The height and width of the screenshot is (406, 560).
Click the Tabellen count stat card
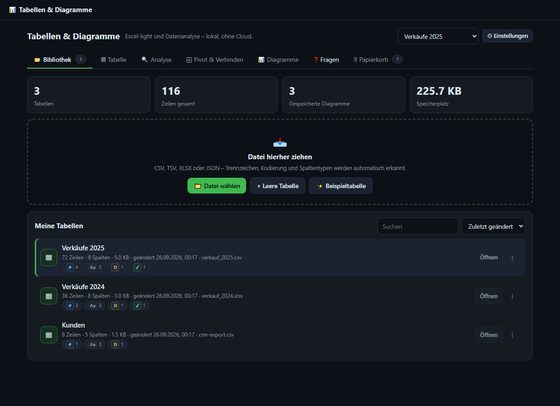click(89, 95)
